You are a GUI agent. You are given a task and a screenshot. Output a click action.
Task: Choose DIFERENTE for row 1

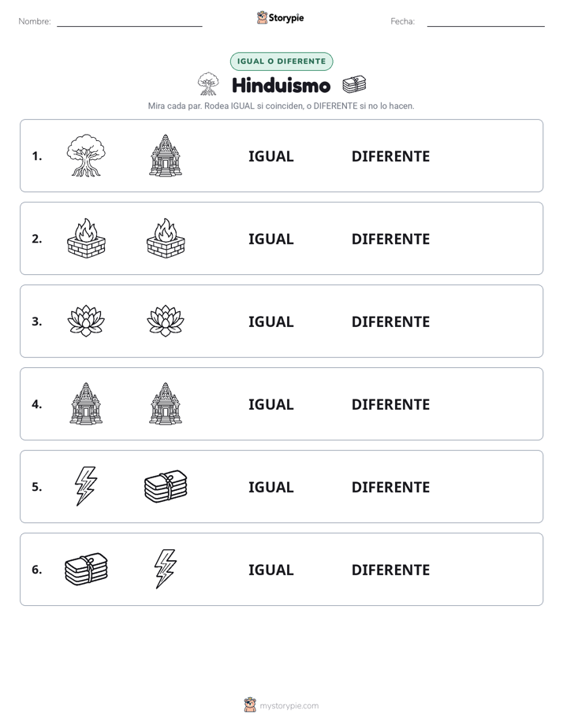point(390,157)
